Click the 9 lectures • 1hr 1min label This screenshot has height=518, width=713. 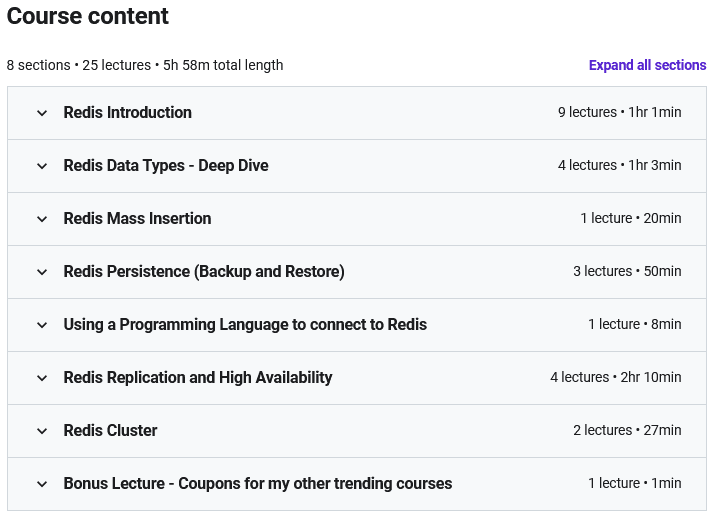[619, 113]
